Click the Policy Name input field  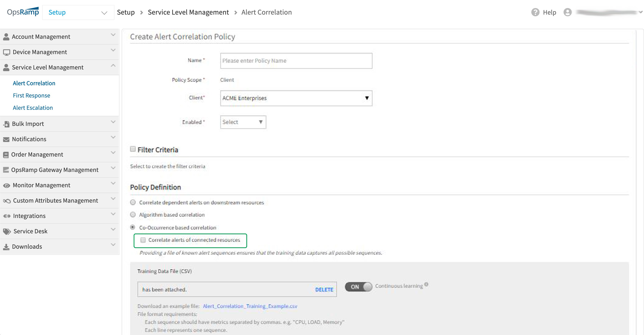(x=296, y=60)
